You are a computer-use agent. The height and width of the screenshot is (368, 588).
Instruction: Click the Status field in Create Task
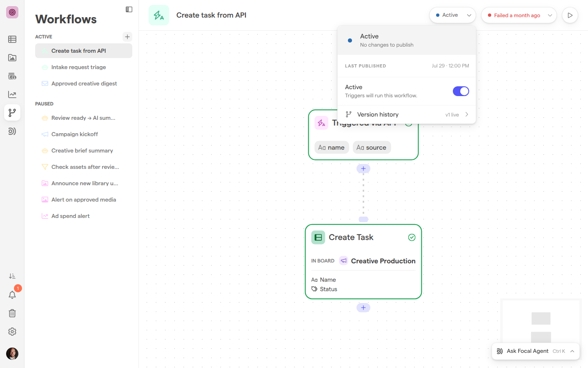(x=324, y=289)
